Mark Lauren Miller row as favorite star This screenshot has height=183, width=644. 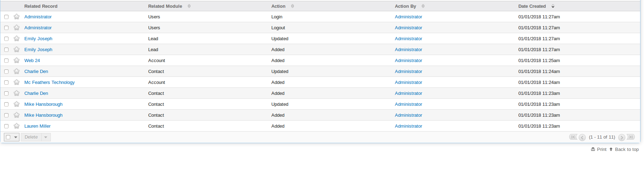tap(17, 126)
